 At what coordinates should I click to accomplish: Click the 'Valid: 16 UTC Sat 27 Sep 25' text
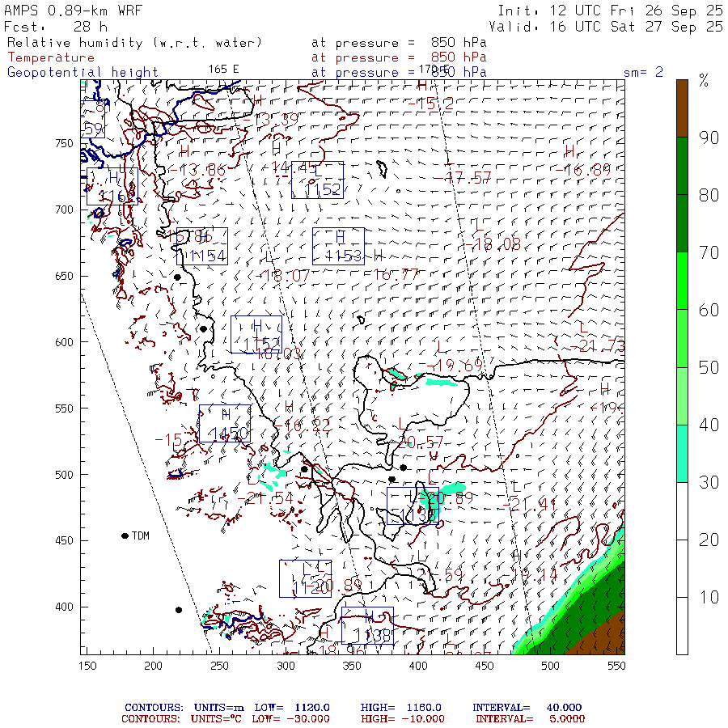point(605,27)
